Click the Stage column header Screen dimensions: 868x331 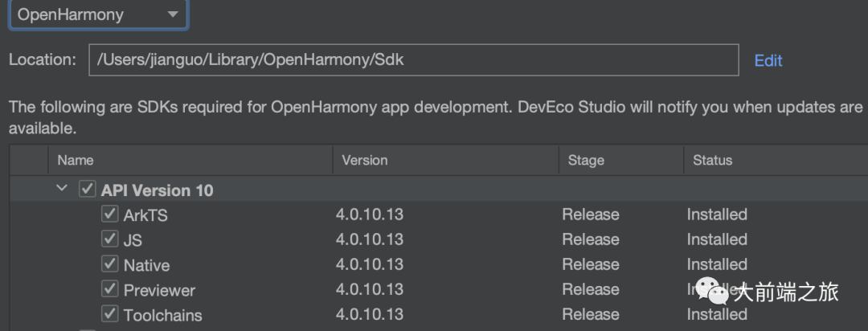[585, 161]
